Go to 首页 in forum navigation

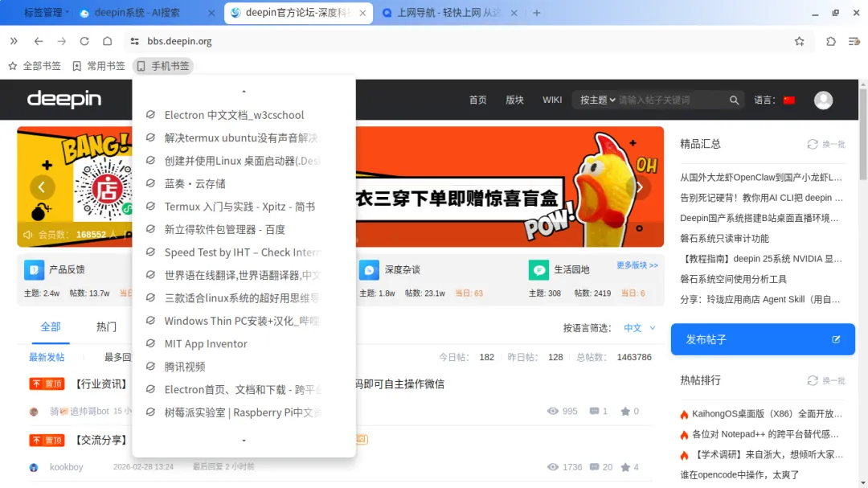click(477, 100)
